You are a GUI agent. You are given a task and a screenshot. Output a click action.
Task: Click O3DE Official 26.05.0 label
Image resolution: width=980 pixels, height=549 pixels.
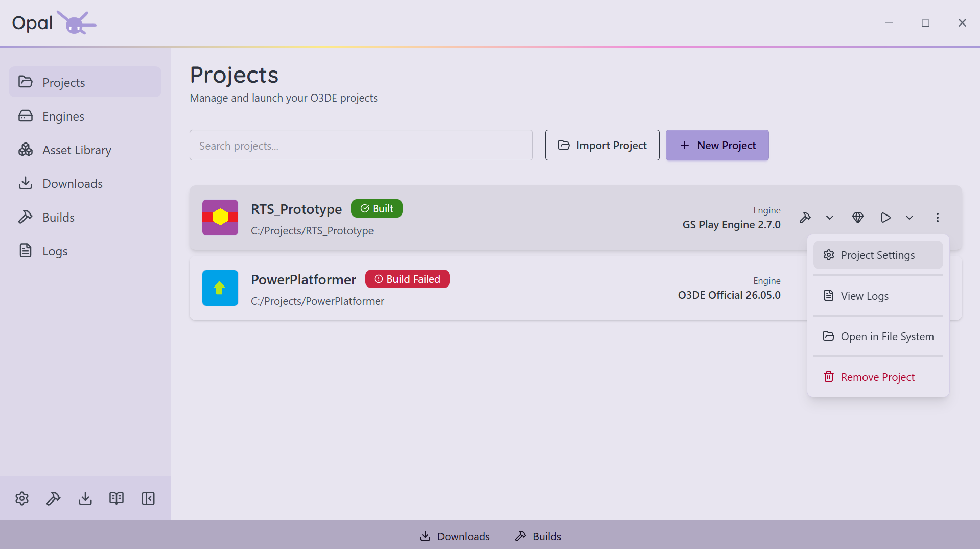[729, 295]
